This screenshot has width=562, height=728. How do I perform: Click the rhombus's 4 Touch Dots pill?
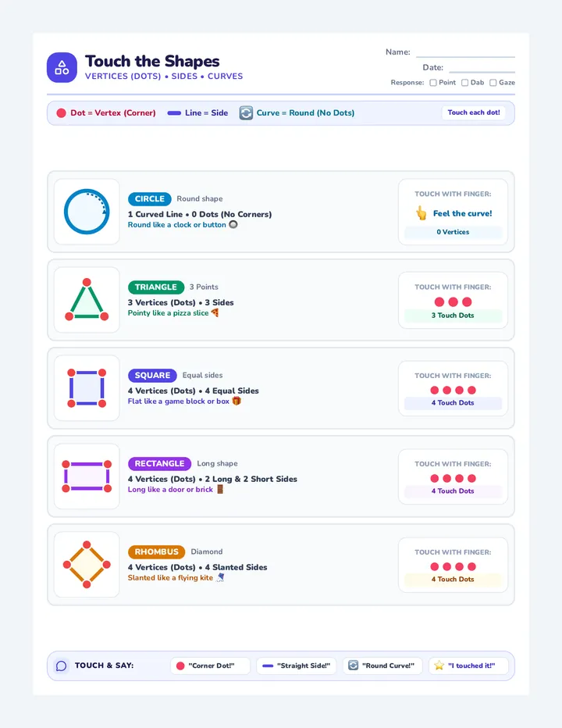(453, 580)
